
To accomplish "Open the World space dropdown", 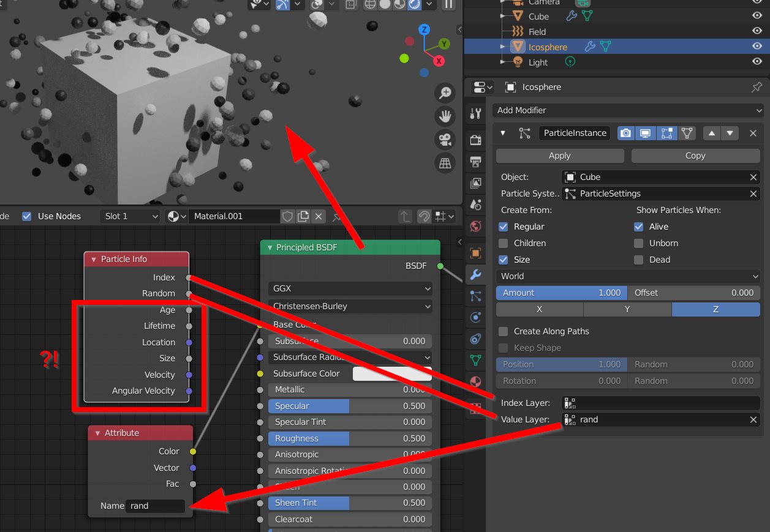I will (628, 276).
